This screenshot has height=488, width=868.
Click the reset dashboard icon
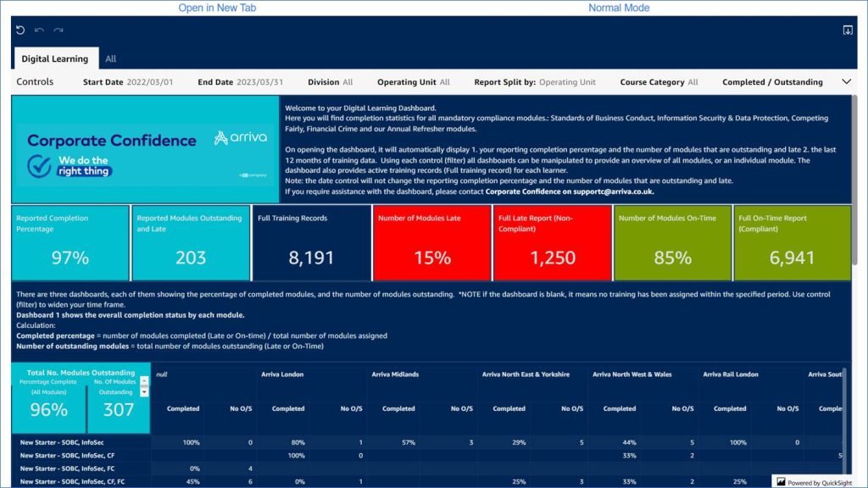pos(20,30)
